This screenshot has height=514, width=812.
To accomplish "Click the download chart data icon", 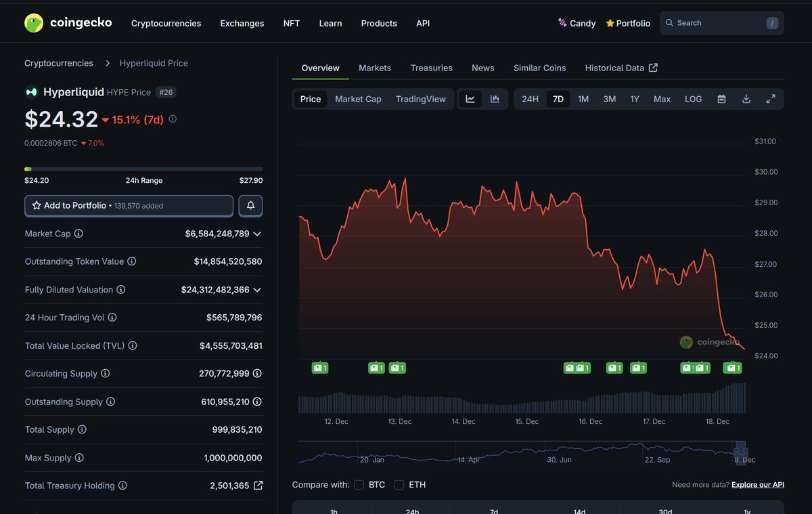I will [x=746, y=99].
